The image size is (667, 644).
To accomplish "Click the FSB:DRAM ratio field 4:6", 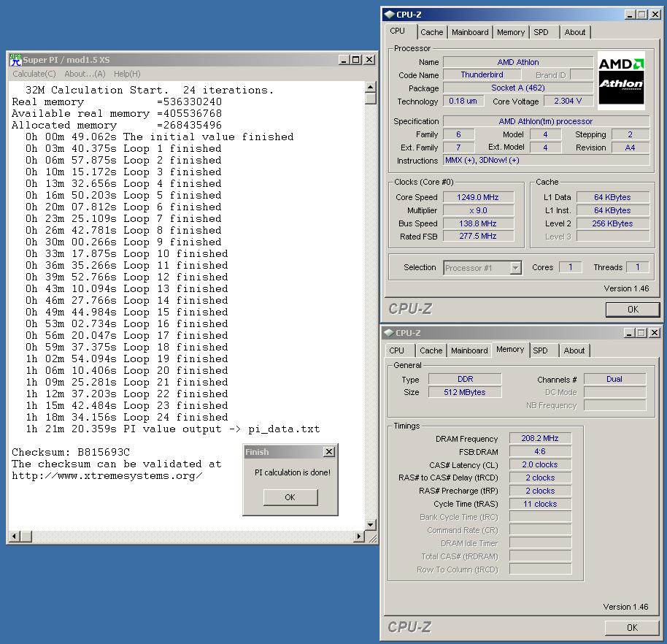I will (540, 451).
